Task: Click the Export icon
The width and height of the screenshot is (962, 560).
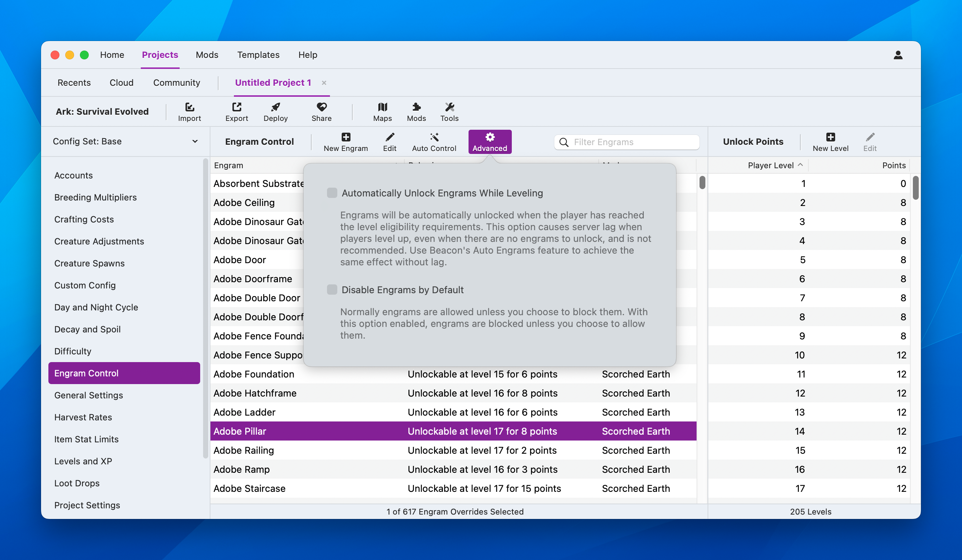Action: 237,107
